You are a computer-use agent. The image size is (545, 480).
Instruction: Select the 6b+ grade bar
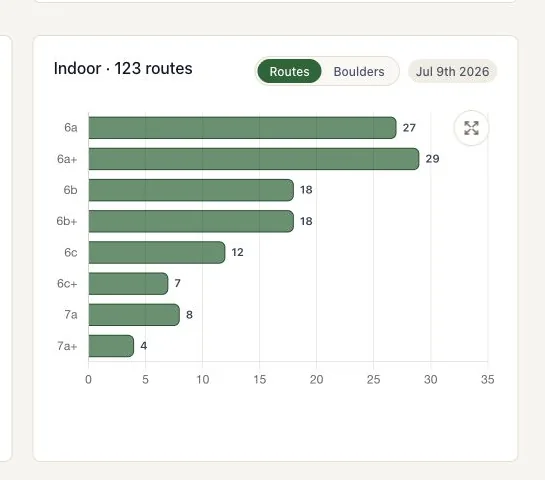191,221
